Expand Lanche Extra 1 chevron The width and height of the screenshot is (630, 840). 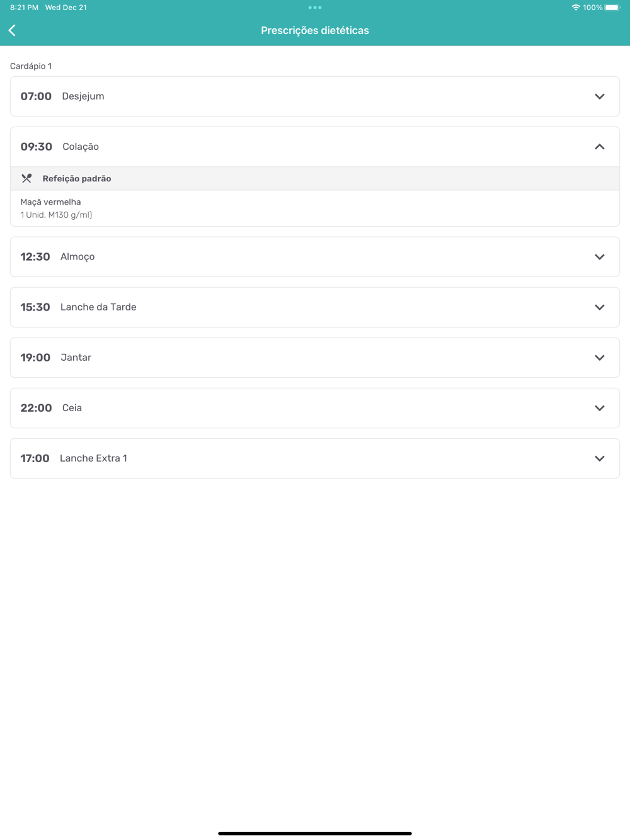(599, 458)
